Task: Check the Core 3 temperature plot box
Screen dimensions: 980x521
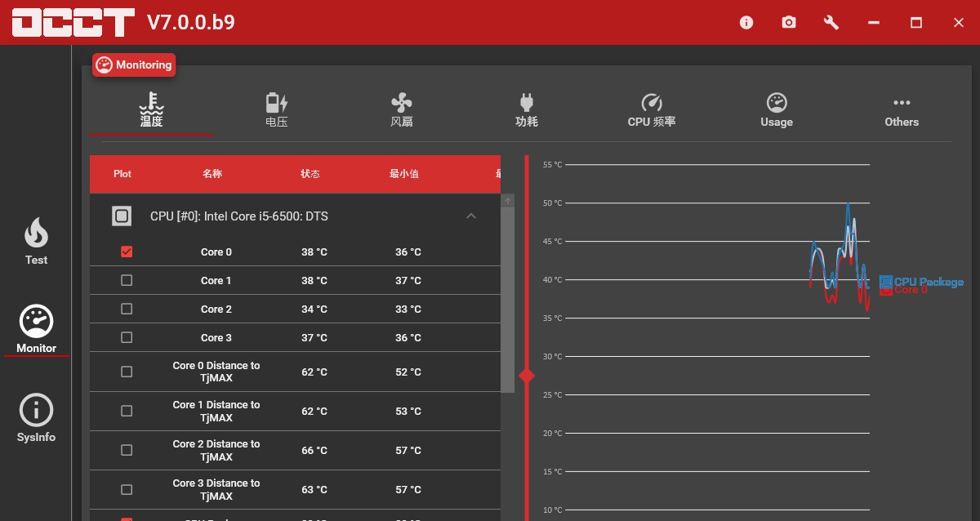Action: (127, 337)
